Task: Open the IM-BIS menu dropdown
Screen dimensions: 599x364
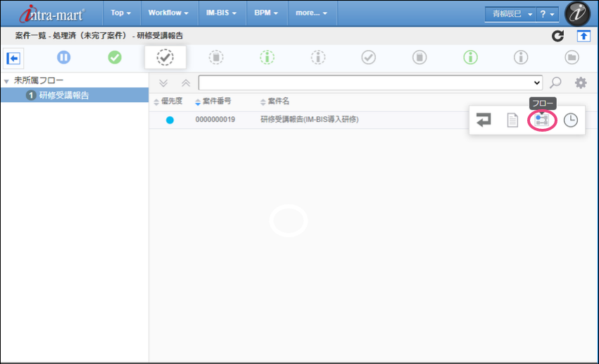Action: click(x=221, y=13)
